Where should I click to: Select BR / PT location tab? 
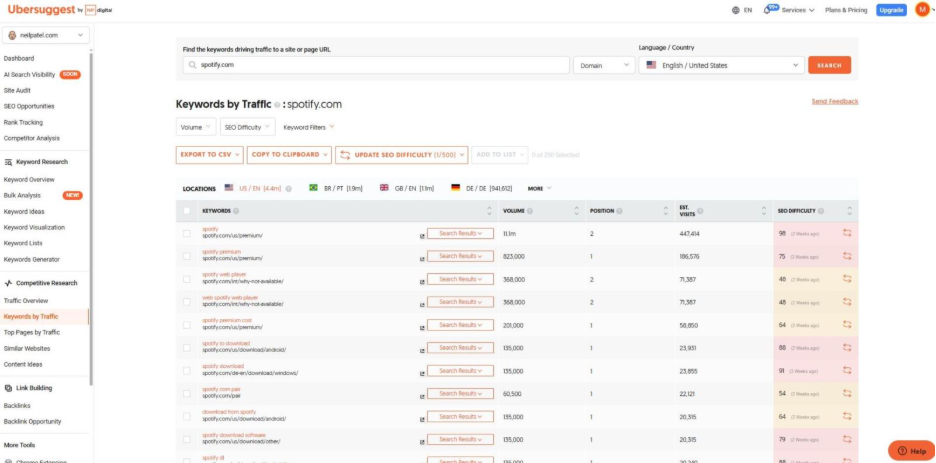tap(336, 188)
